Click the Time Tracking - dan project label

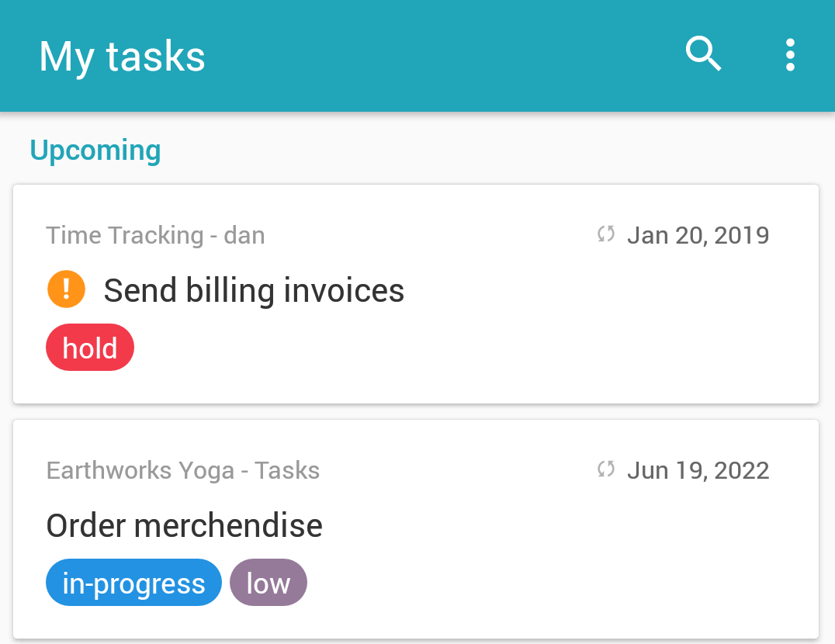[155, 235]
